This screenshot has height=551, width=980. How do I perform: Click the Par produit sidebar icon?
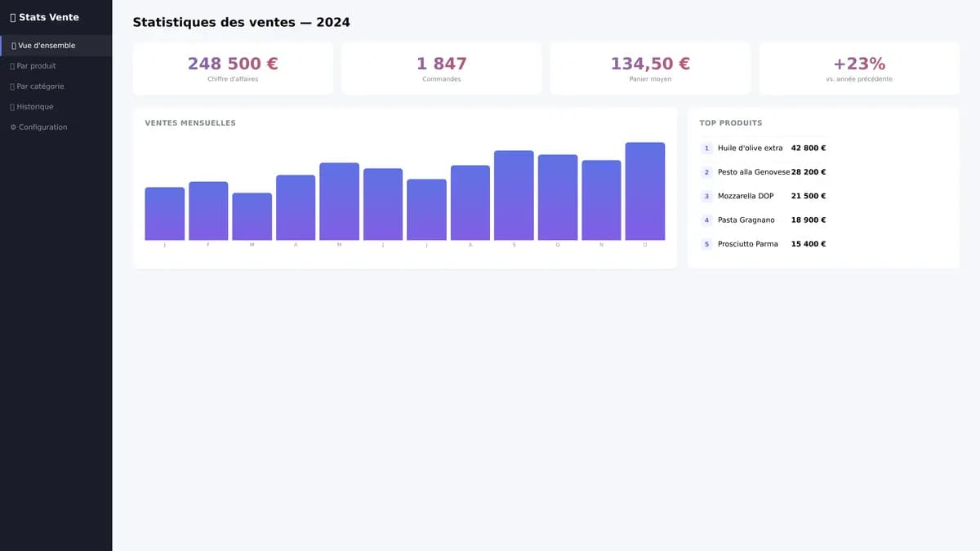(11, 65)
